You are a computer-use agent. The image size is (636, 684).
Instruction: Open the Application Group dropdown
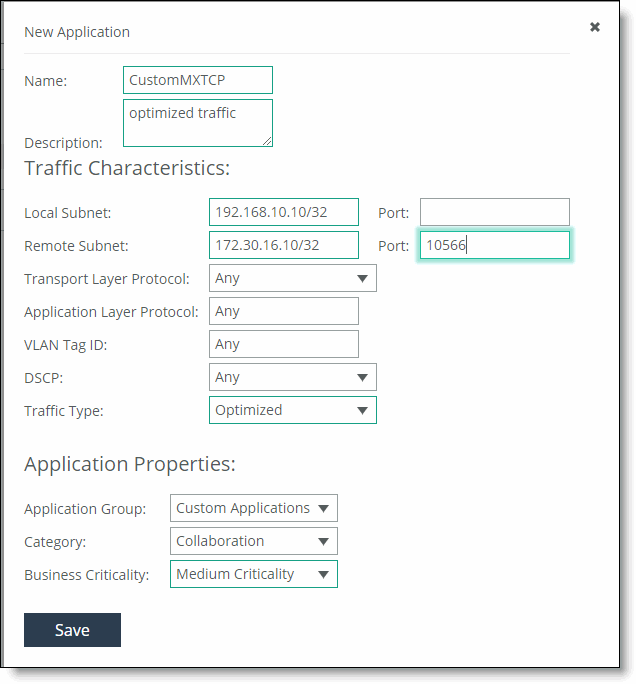(253, 508)
